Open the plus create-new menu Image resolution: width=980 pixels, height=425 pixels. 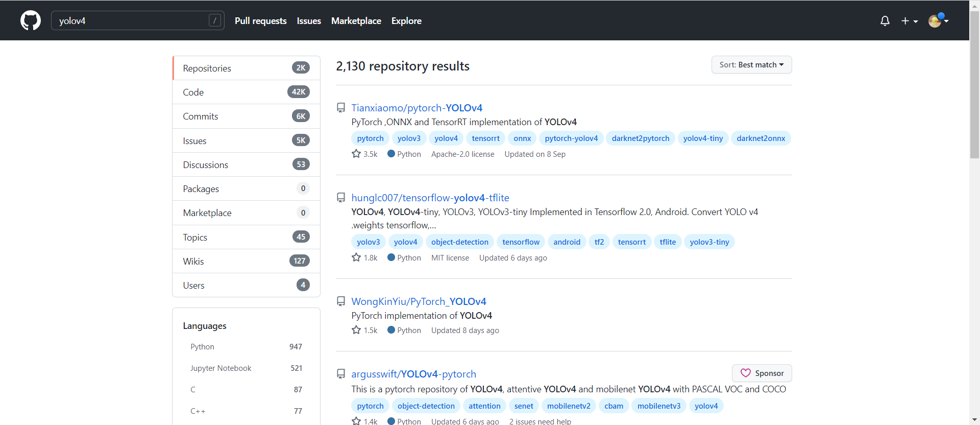[x=909, y=21]
